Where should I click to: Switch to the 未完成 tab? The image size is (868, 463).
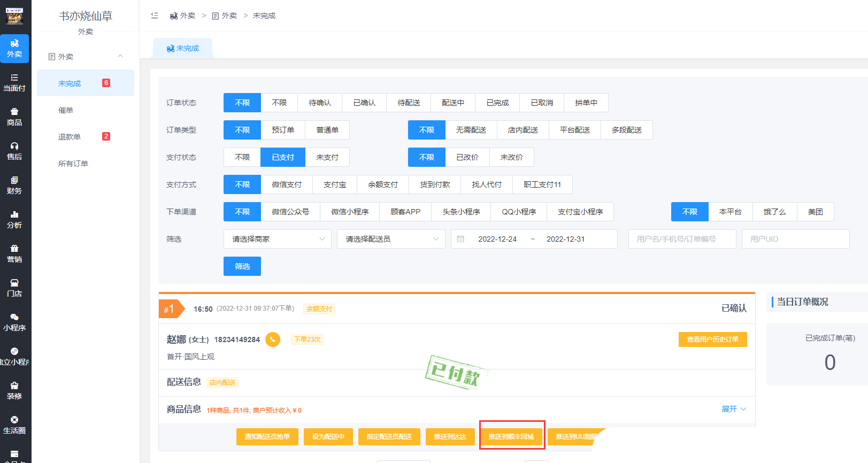(x=183, y=48)
